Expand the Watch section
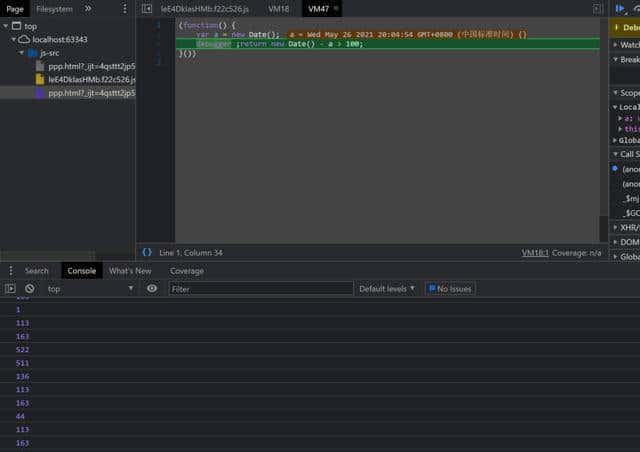Screen dimensions: 640x452 click(x=628, y=45)
